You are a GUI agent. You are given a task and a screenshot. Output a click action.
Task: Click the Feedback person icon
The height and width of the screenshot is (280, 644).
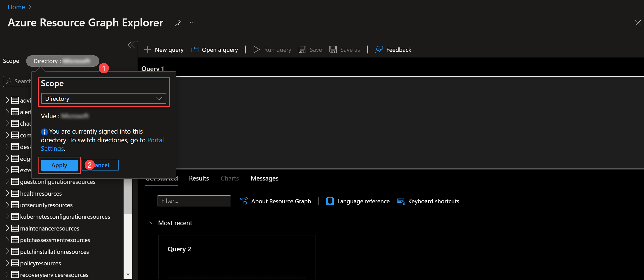click(x=379, y=50)
